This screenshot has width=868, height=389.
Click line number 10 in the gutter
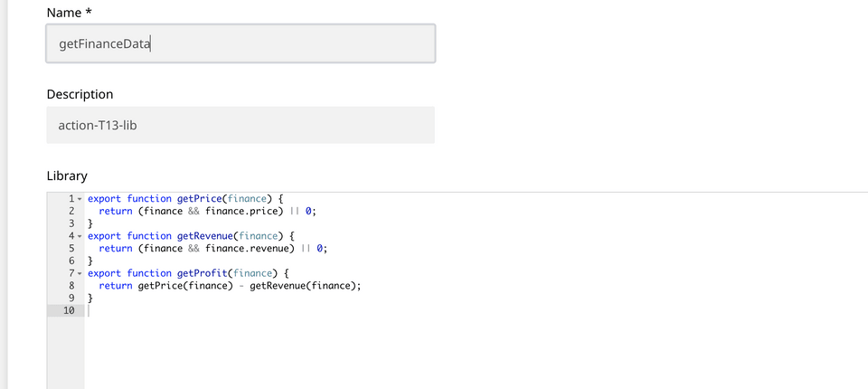tap(70, 310)
